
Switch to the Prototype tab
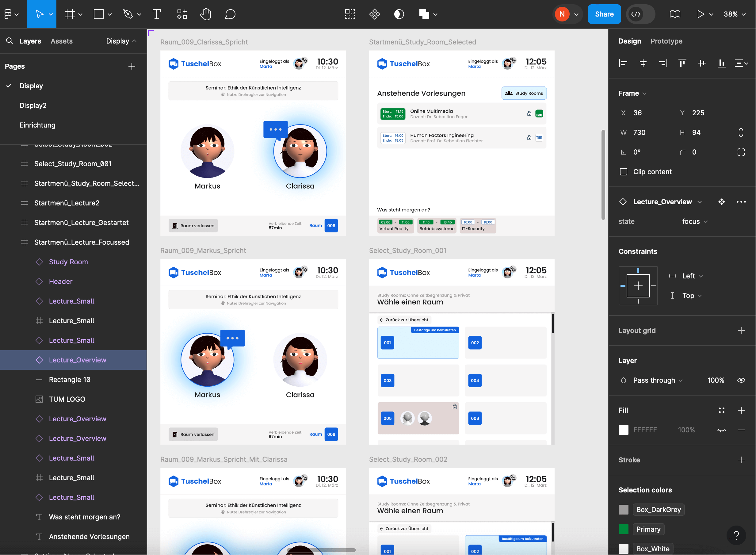666,41
